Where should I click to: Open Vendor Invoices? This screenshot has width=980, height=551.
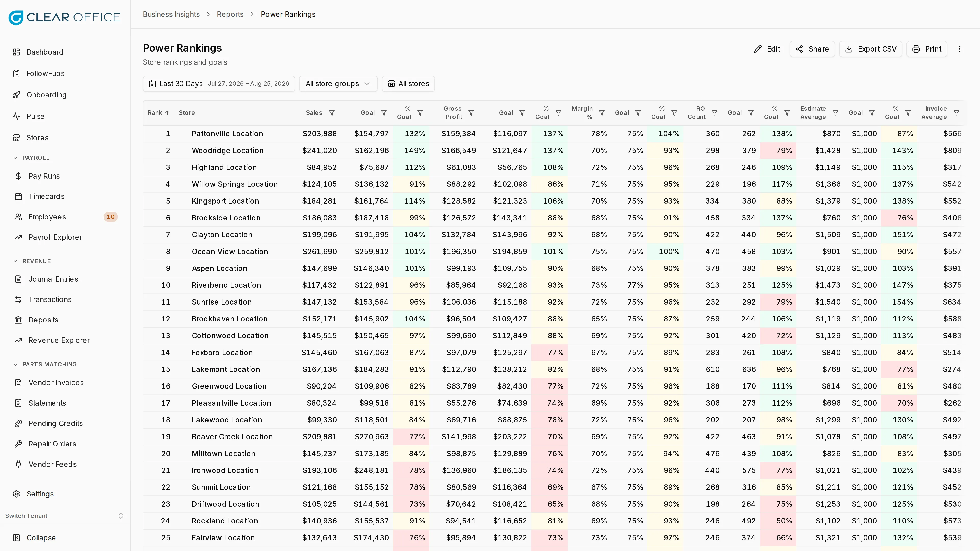65,383
